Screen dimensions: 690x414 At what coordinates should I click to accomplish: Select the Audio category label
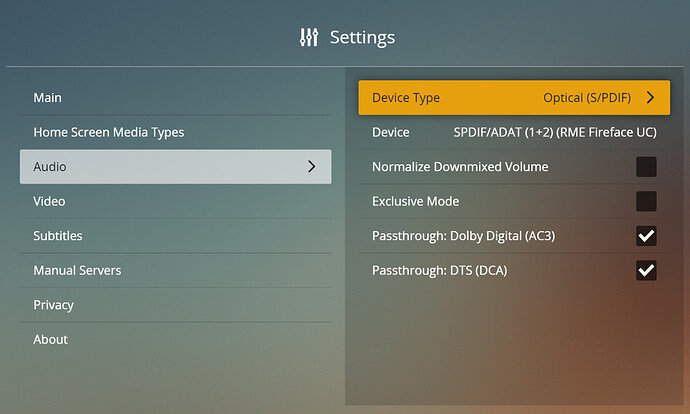point(50,167)
